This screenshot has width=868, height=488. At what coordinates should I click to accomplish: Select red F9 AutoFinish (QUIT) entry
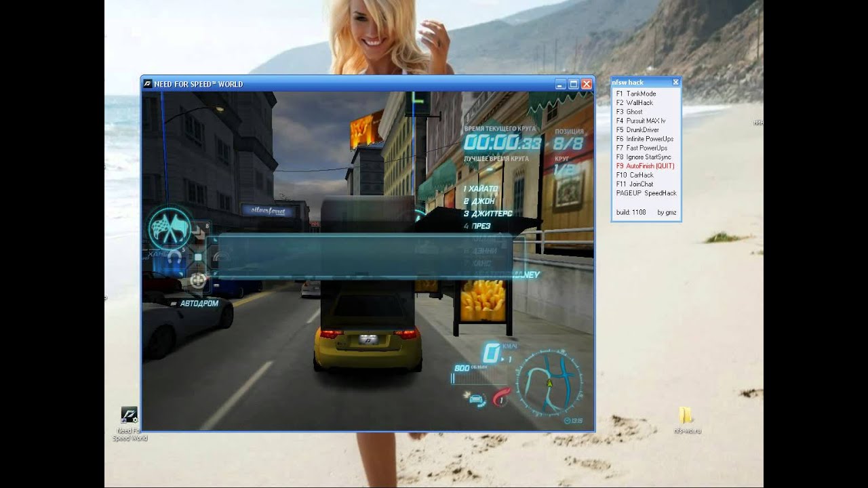tap(645, 166)
